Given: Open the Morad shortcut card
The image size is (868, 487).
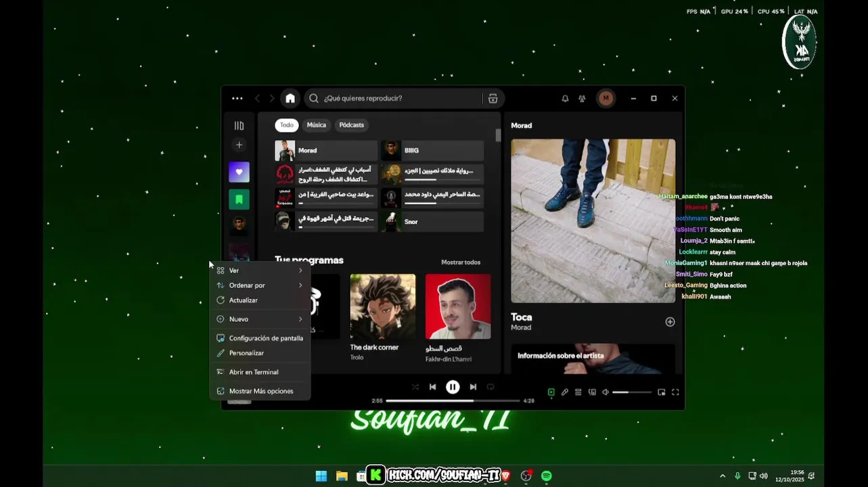Looking at the screenshot, I should click(x=326, y=151).
